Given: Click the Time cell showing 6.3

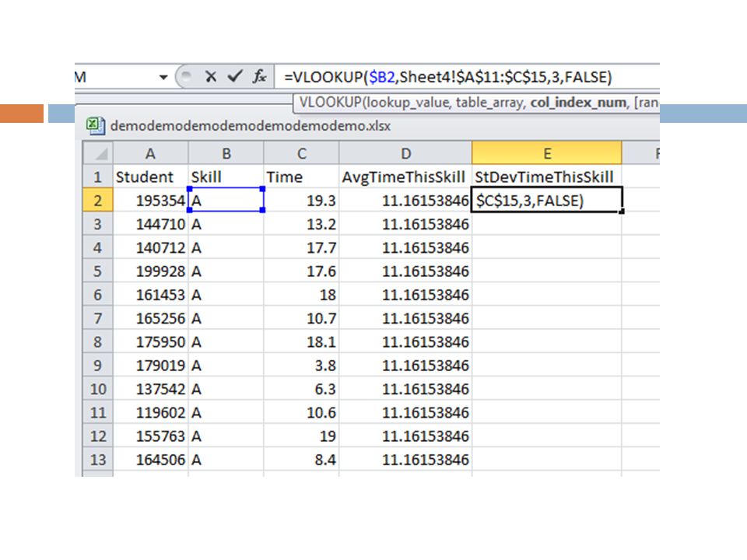Looking at the screenshot, I should 302,389.
